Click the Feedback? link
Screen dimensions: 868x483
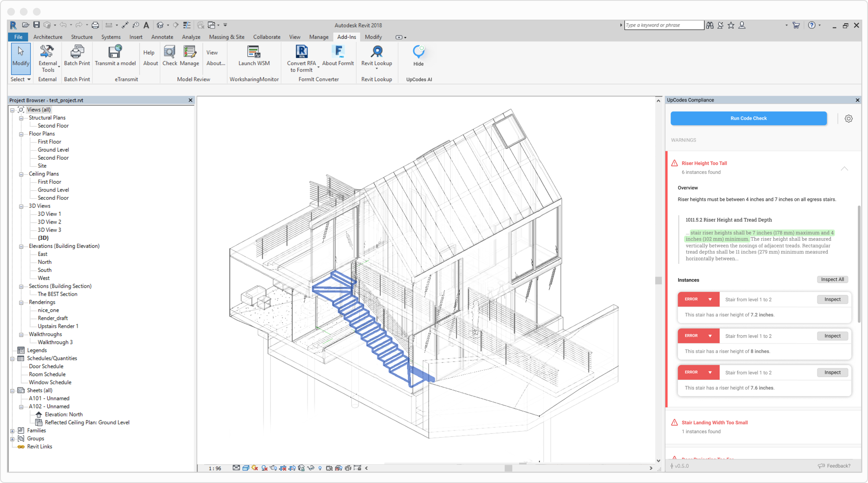pos(834,466)
